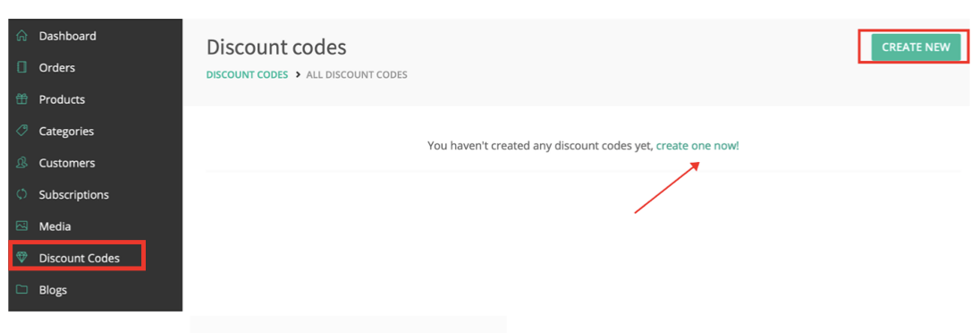Select the Media picture icon

pos(21,226)
